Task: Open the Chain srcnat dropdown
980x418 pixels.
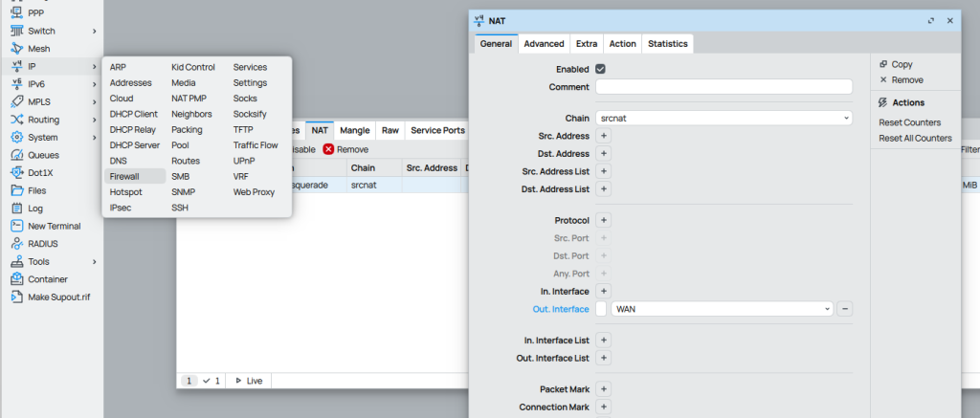Action: [x=724, y=118]
